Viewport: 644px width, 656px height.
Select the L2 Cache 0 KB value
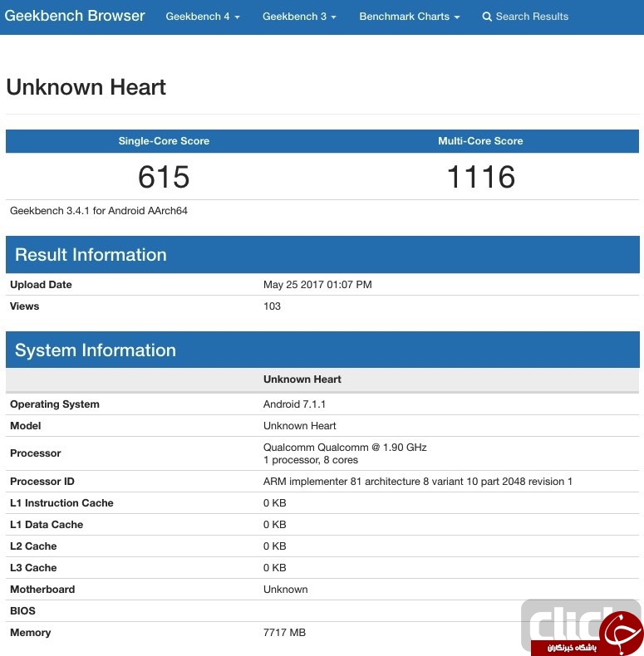click(275, 546)
